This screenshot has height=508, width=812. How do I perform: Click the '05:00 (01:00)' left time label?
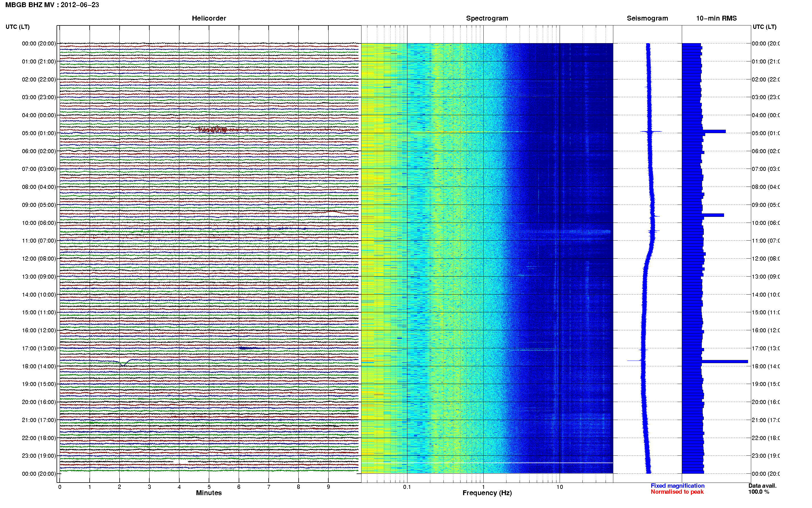(39, 133)
